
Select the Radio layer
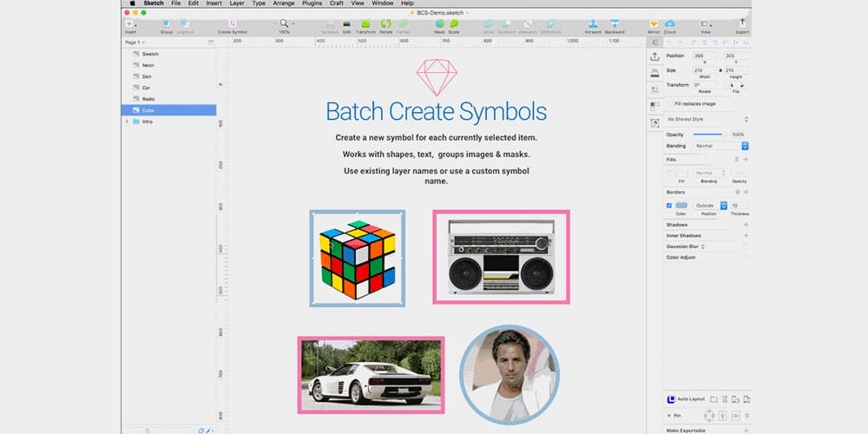(169, 99)
